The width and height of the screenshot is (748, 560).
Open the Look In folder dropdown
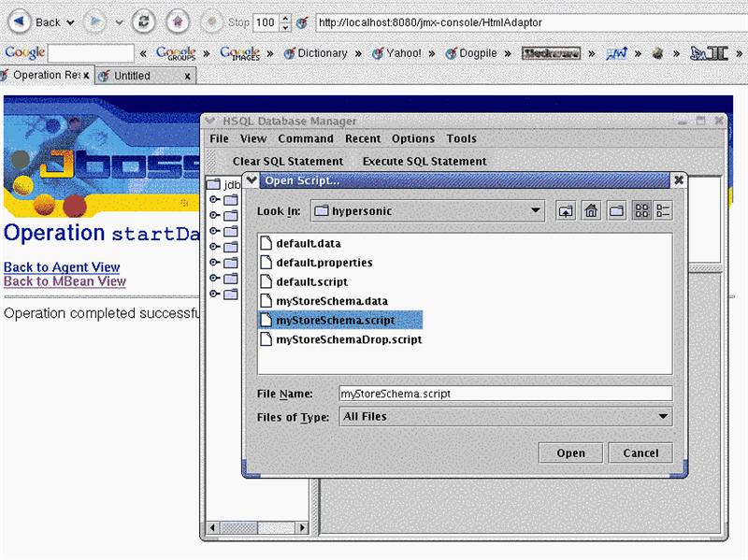point(536,211)
